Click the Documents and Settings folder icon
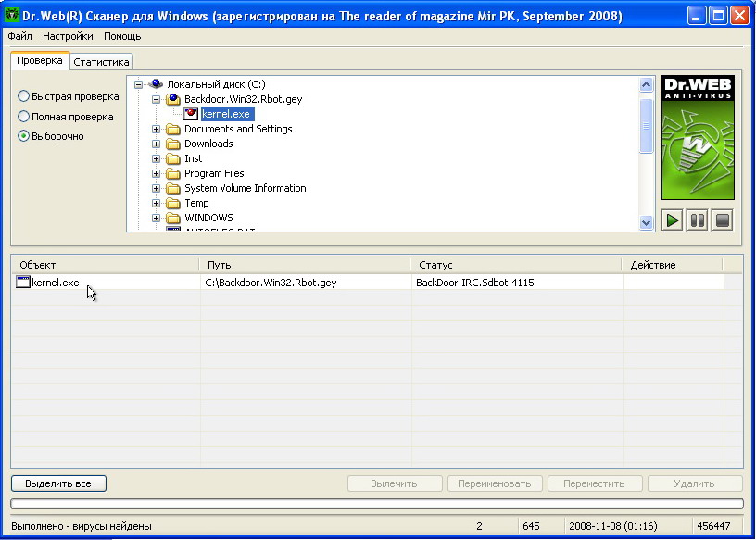Image resolution: width=756 pixels, height=540 pixels. (x=172, y=130)
